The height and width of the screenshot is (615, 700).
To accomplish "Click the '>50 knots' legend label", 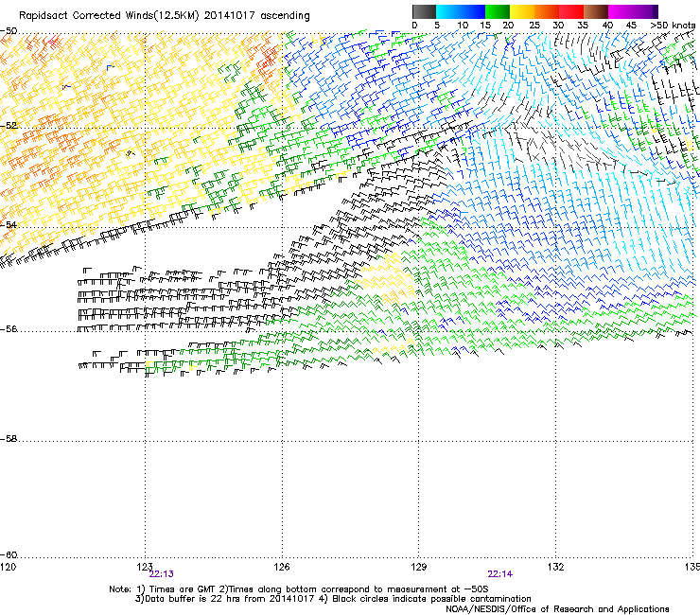I will pyautogui.click(x=673, y=26).
